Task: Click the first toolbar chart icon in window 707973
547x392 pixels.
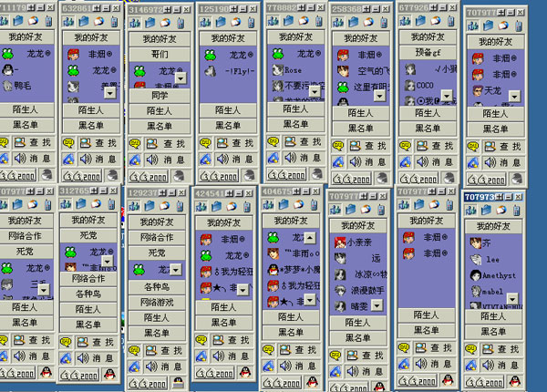Action: click(470, 211)
